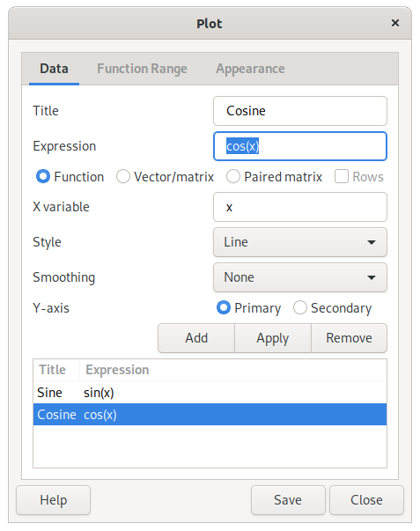Switch to the Function Range tab
The image size is (420, 531).
142,69
